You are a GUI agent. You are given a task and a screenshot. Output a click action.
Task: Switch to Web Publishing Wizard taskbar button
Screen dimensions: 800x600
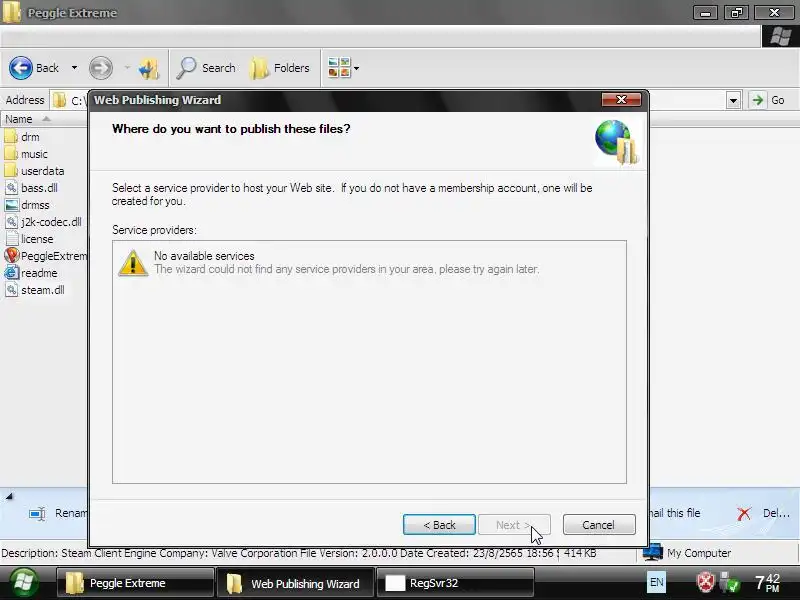click(296, 583)
